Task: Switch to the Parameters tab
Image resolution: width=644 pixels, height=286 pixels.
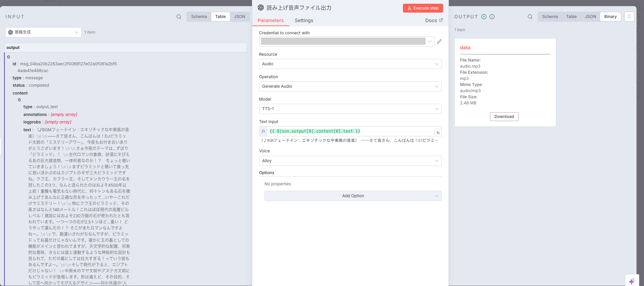Action: click(x=271, y=20)
